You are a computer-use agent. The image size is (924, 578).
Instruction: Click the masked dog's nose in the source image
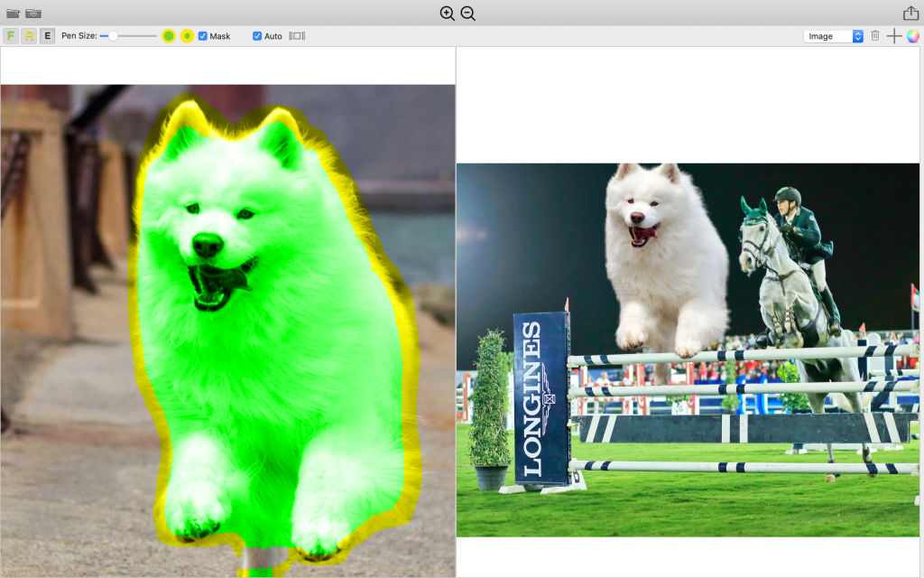(x=207, y=244)
